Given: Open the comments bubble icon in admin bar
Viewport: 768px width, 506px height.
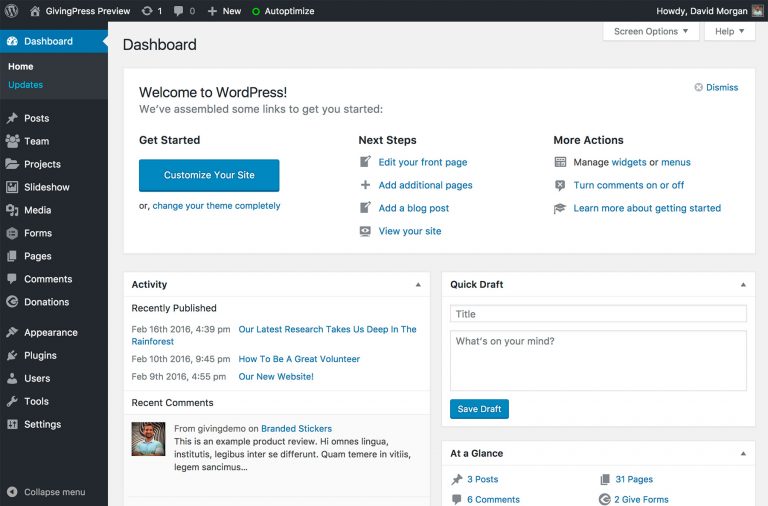Looking at the screenshot, I should [178, 11].
